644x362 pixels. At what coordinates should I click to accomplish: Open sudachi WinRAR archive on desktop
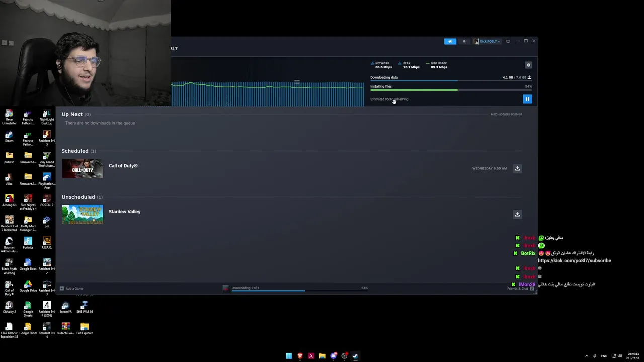pos(66,328)
